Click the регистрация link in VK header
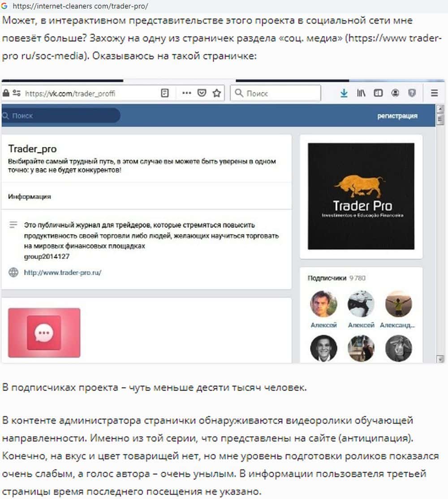Viewport: 448px width, 499px height. point(397,116)
